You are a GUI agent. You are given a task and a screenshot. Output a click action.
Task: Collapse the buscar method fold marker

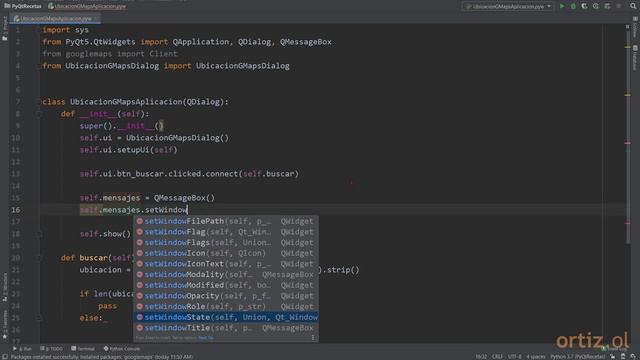tap(39, 258)
